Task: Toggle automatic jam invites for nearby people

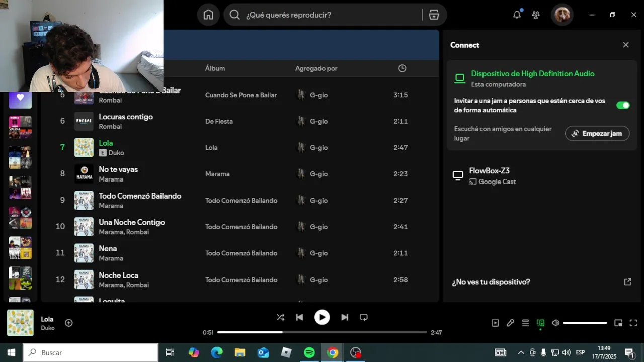Action: click(623, 105)
